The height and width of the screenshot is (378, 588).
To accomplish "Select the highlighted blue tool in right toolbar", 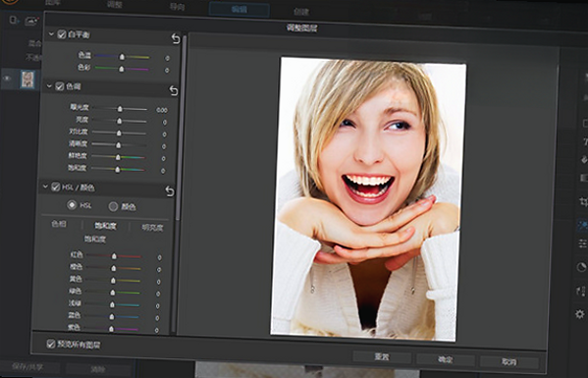I will click(x=582, y=226).
